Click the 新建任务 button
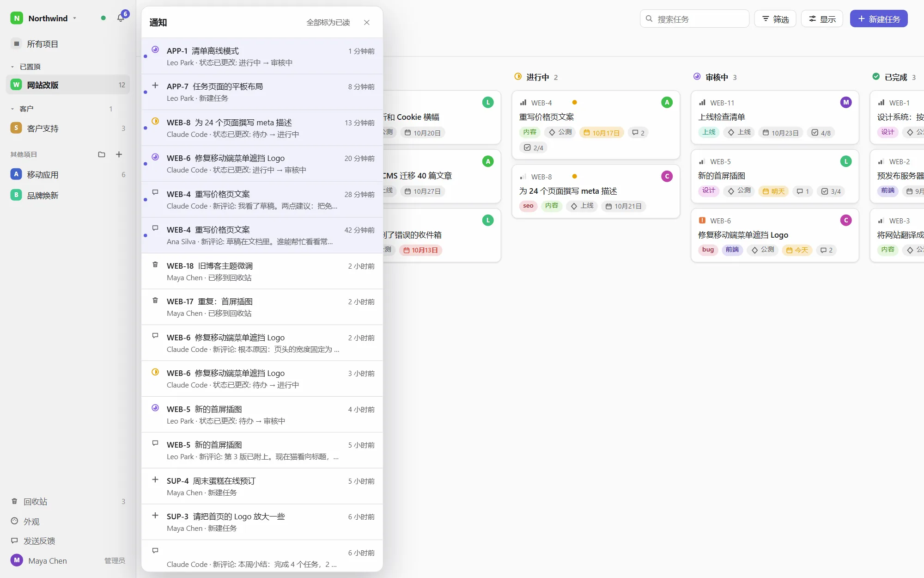The image size is (924, 578). pos(879,19)
